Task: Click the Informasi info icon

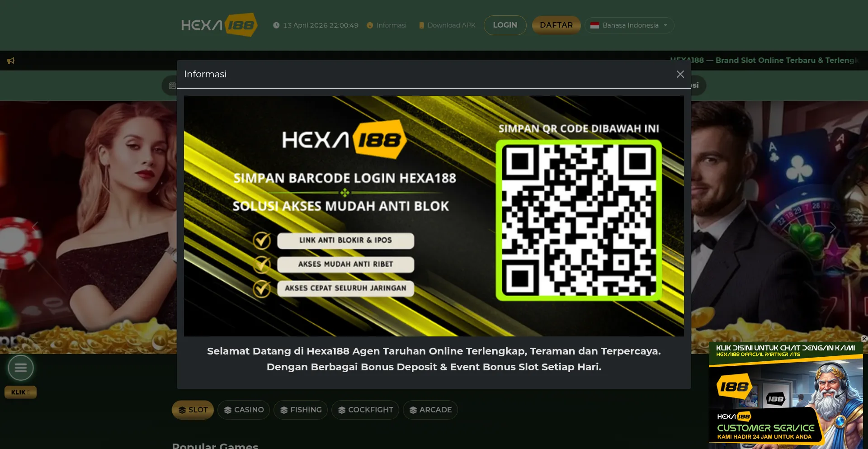Action: [x=370, y=25]
